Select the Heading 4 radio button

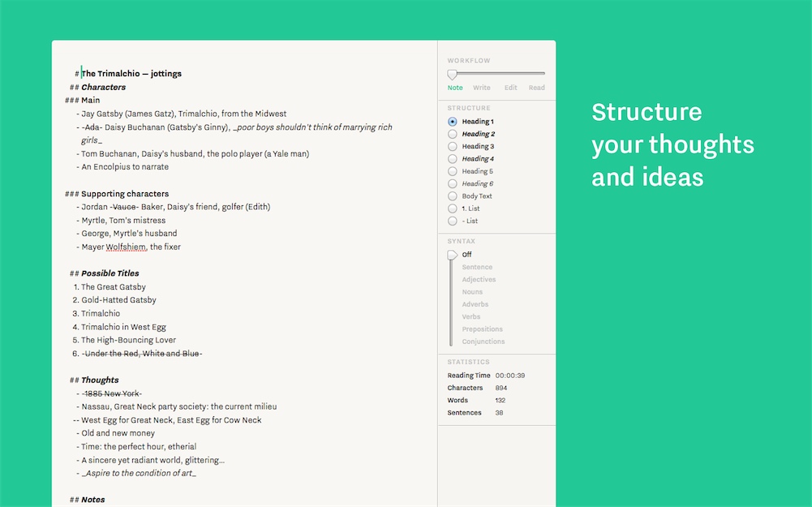point(452,159)
